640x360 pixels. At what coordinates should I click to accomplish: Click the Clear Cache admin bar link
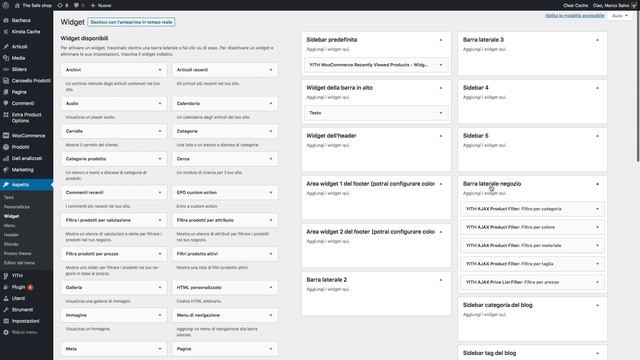click(576, 5)
